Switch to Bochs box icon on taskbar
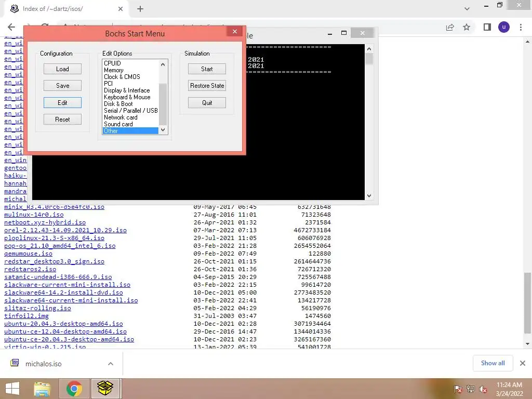Viewport: 532px width, 399px height. click(x=105, y=389)
